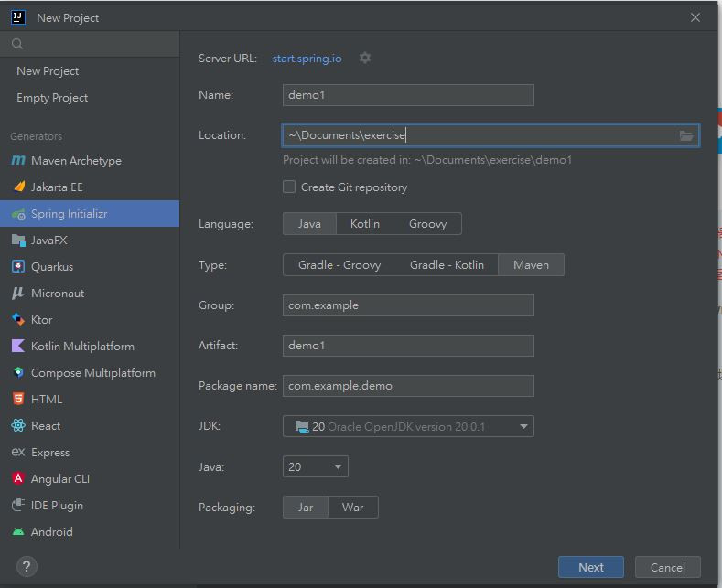Select the Jakarta EE generator
The width and height of the screenshot is (722, 588).
click(x=57, y=187)
